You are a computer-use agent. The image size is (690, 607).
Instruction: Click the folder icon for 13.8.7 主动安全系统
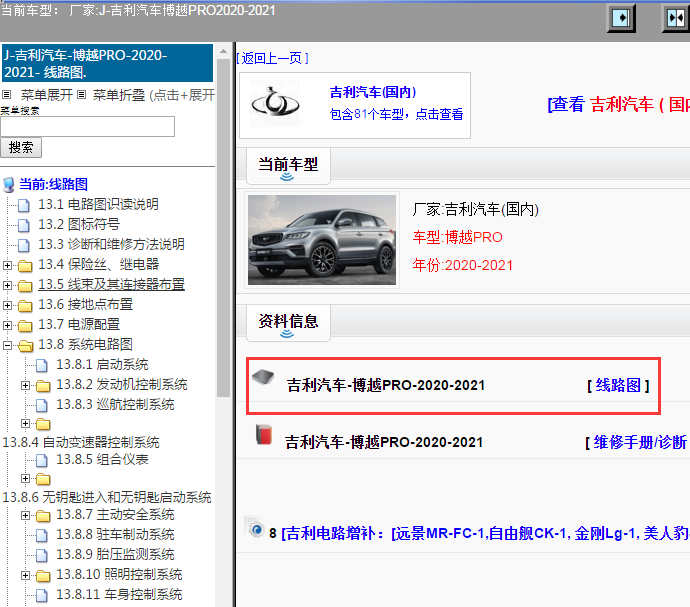coord(43,515)
